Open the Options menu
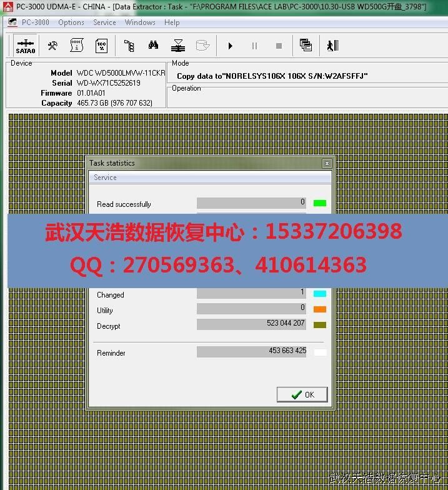Screen dimensions: 448x490 71,22
